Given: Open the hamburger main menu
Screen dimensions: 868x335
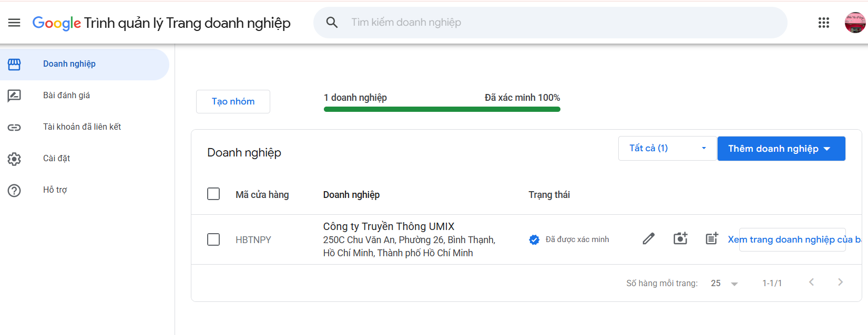Looking at the screenshot, I should point(14,23).
